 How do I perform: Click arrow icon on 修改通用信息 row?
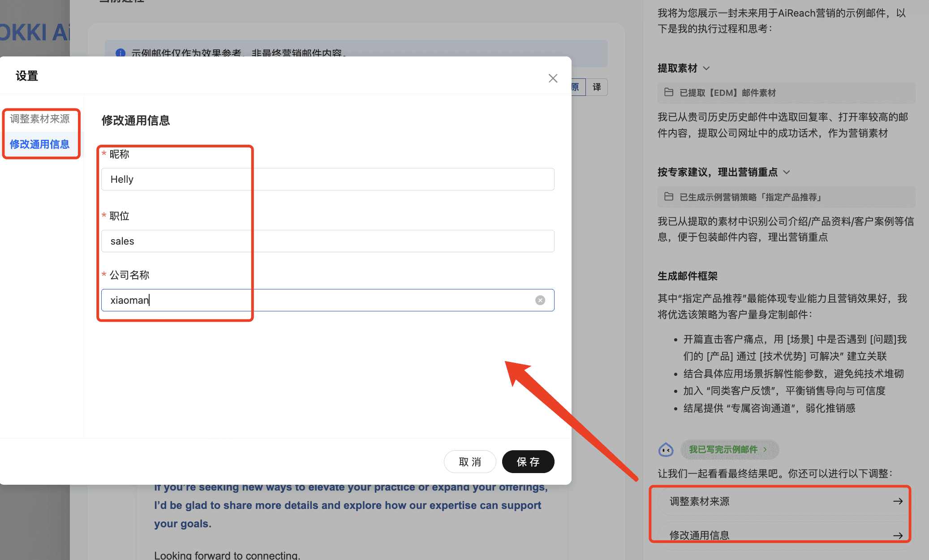pyautogui.click(x=898, y=535)
